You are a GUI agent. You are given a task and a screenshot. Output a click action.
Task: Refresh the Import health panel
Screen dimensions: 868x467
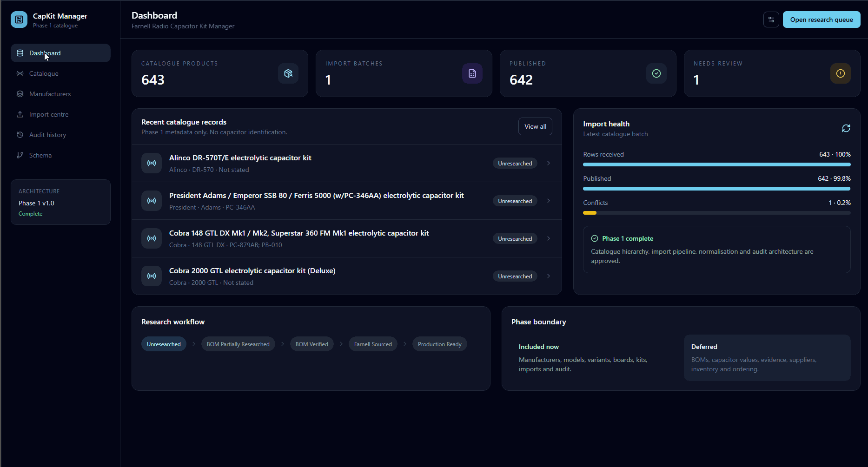[846, 128]
